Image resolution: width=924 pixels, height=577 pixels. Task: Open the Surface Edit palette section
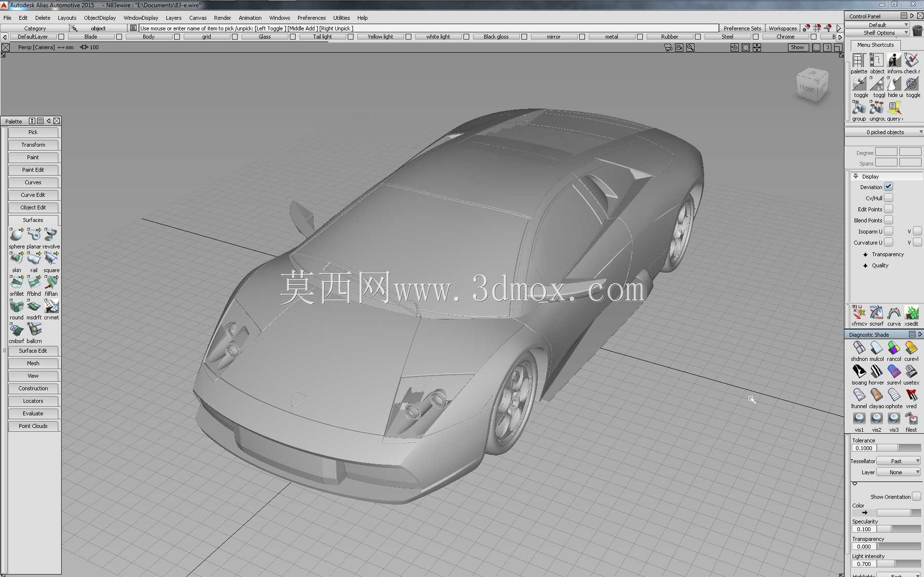click(33, 351)
